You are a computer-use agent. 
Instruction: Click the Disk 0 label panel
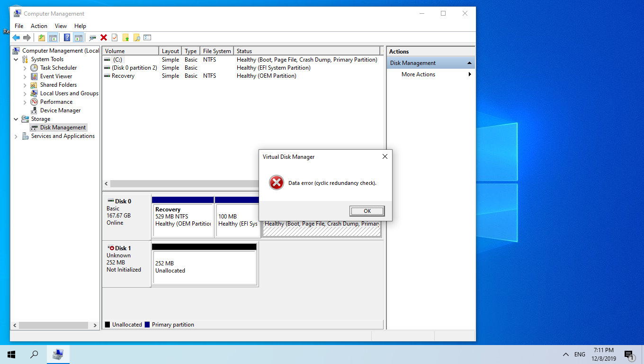(x=127, y=217)
